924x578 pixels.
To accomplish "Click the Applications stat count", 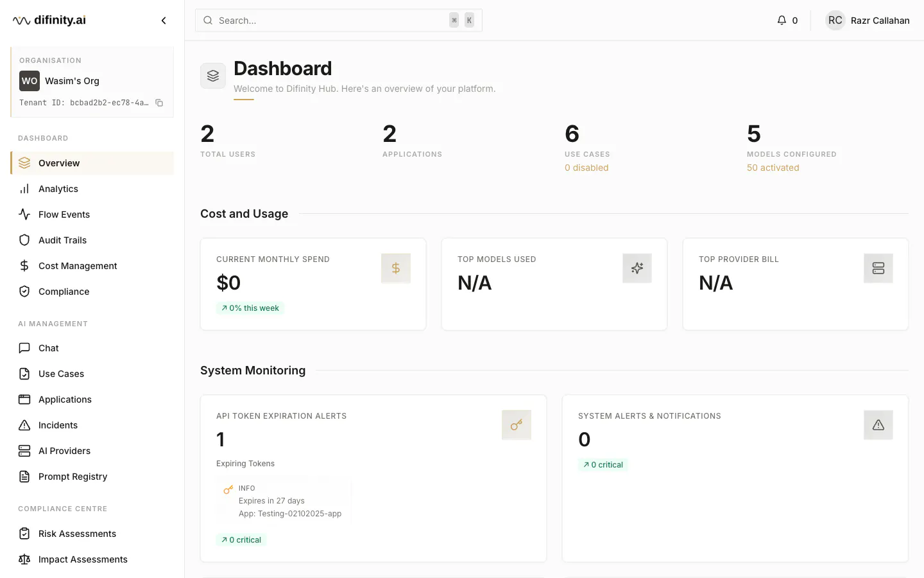I will click(389, 134).
